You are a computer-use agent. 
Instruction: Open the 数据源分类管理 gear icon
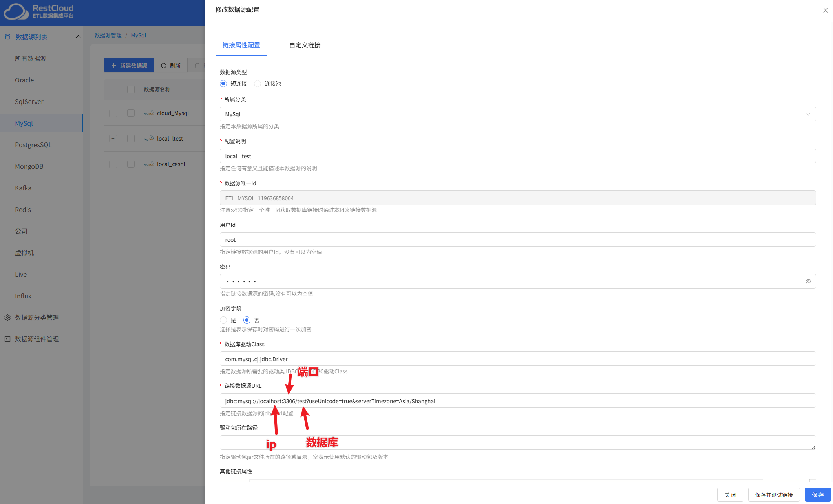click(7, 317)
